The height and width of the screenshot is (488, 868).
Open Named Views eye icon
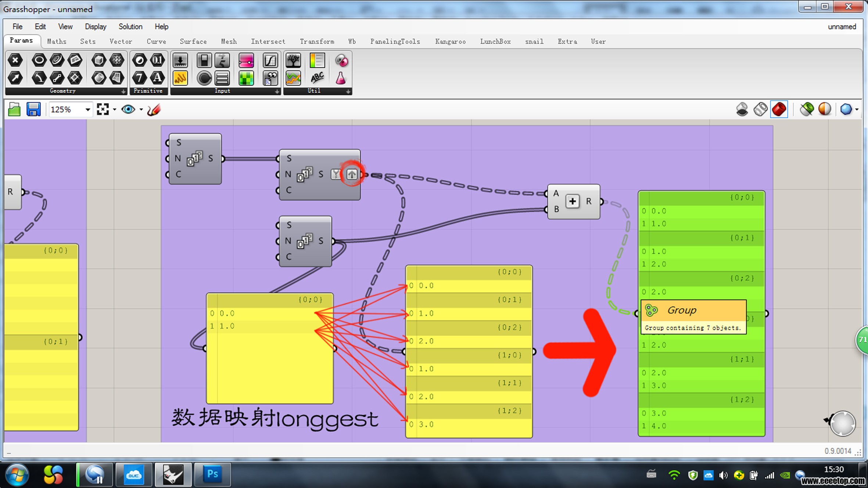[x=128, y=109]
